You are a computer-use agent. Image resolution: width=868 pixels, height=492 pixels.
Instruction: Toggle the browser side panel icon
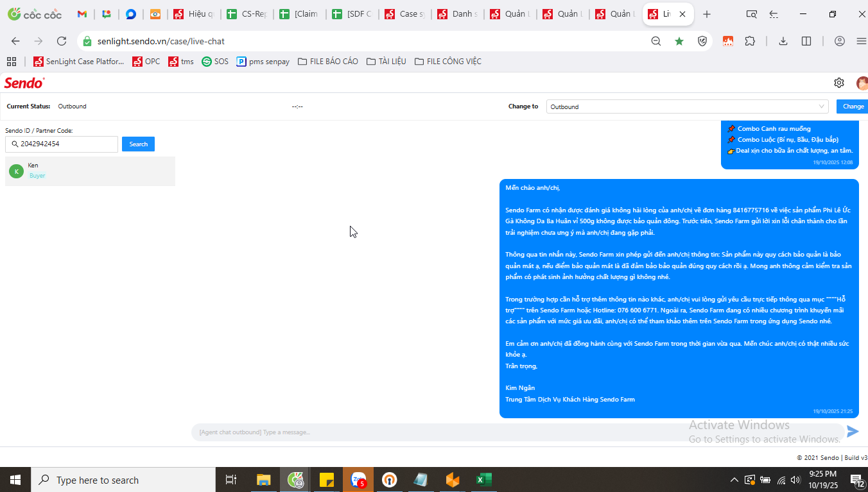806,41
